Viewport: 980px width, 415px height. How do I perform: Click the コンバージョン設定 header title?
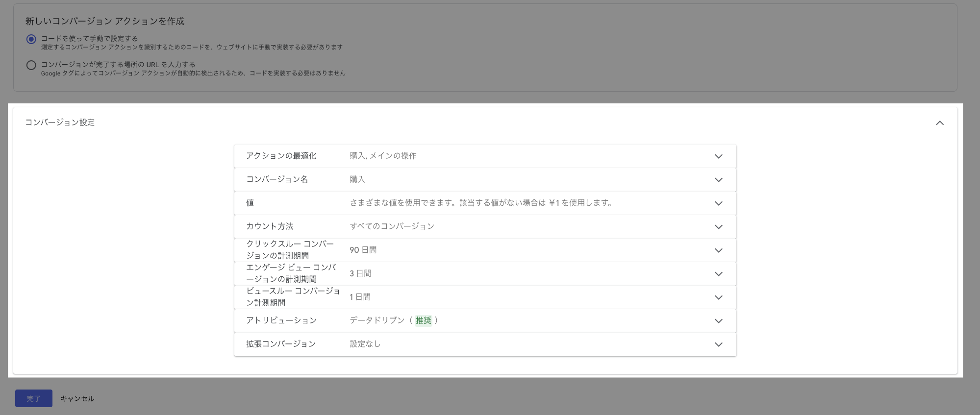[60, 122]
